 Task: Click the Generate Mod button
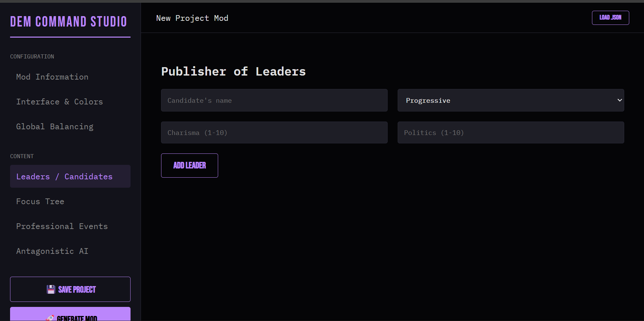pyautogui.click(x=70, y=314)
